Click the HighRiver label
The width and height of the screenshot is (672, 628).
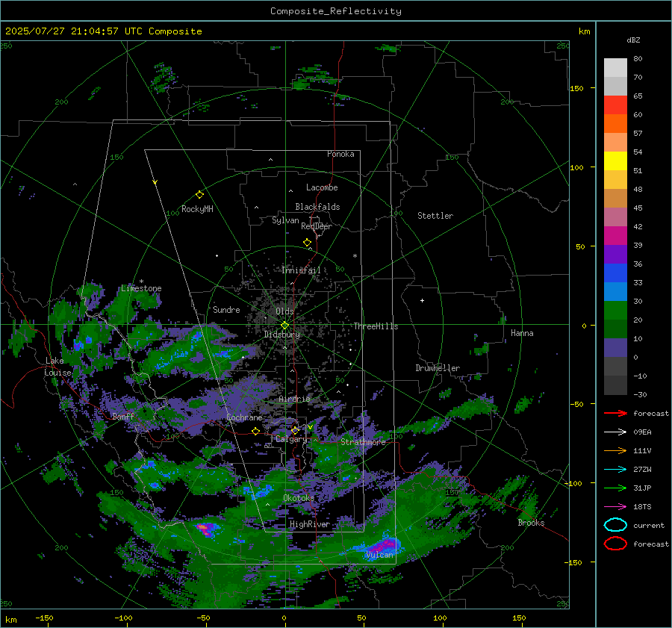(309, 524)
